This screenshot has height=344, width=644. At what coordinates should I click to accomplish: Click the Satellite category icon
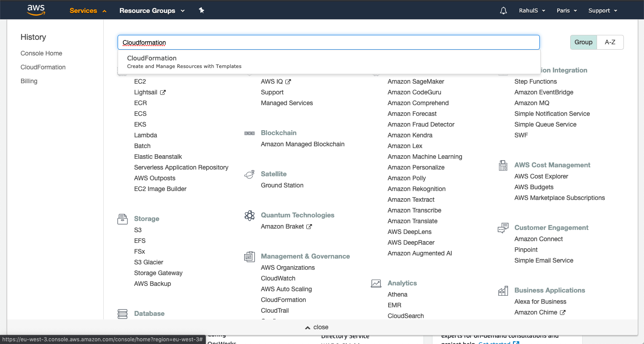[250, 174]
